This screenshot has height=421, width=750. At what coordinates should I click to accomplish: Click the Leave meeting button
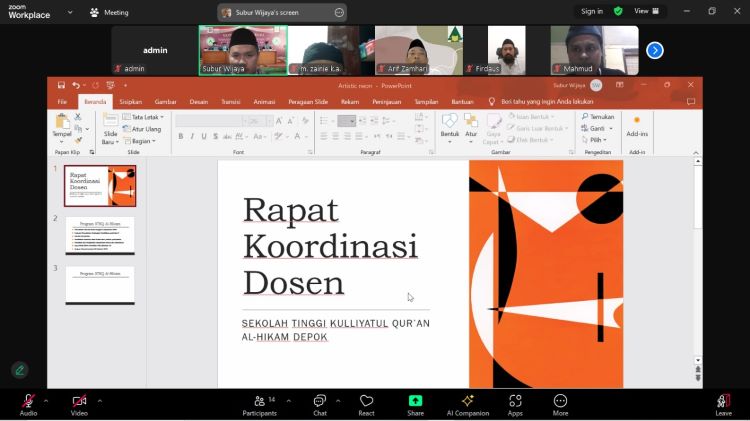pos(723,401)
